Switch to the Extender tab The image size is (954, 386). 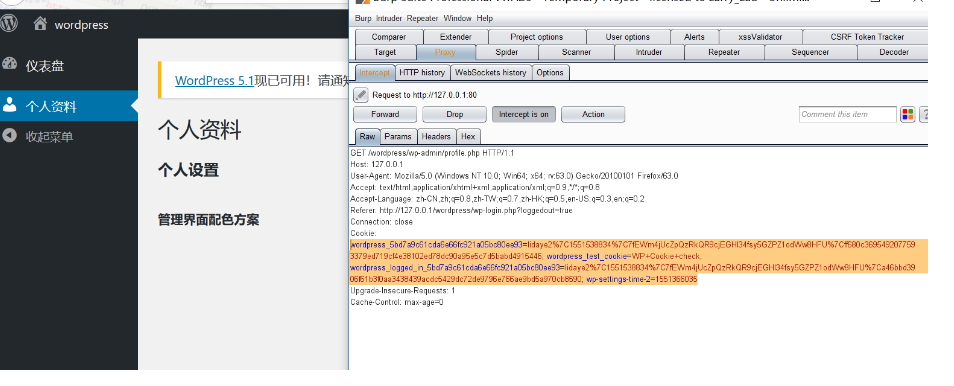click(x=456, y=37)
